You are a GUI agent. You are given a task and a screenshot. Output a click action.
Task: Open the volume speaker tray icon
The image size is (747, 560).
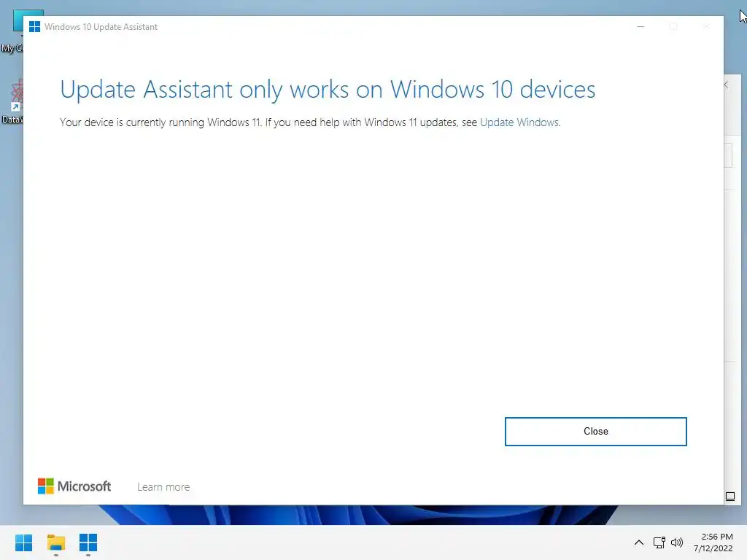click(x=676, y=542)
